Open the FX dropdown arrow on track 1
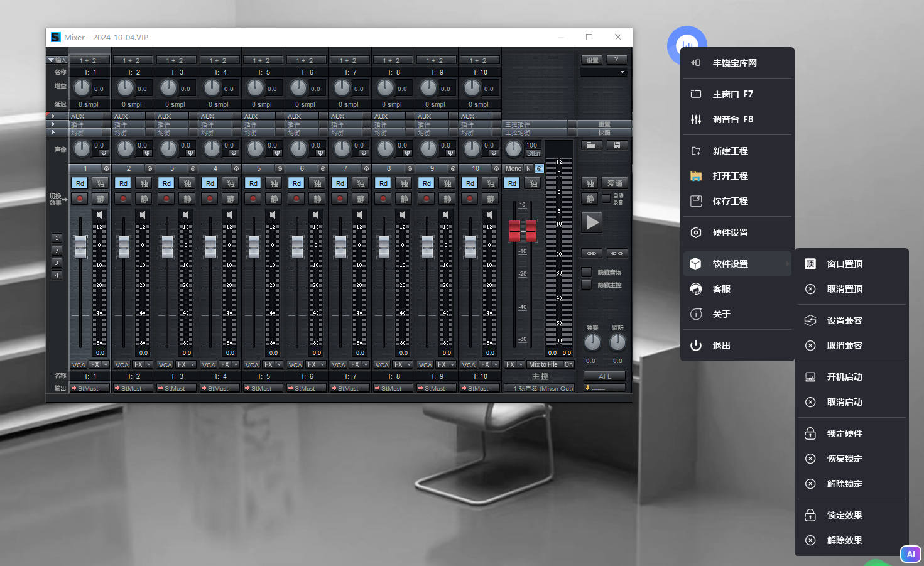The width and height of the screenshot is (924, 566). (x=106, y=364)
